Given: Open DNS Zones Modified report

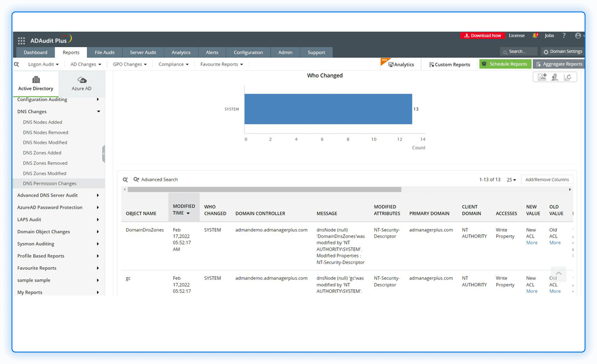Looking at the screenshot, I should (45, 173).
